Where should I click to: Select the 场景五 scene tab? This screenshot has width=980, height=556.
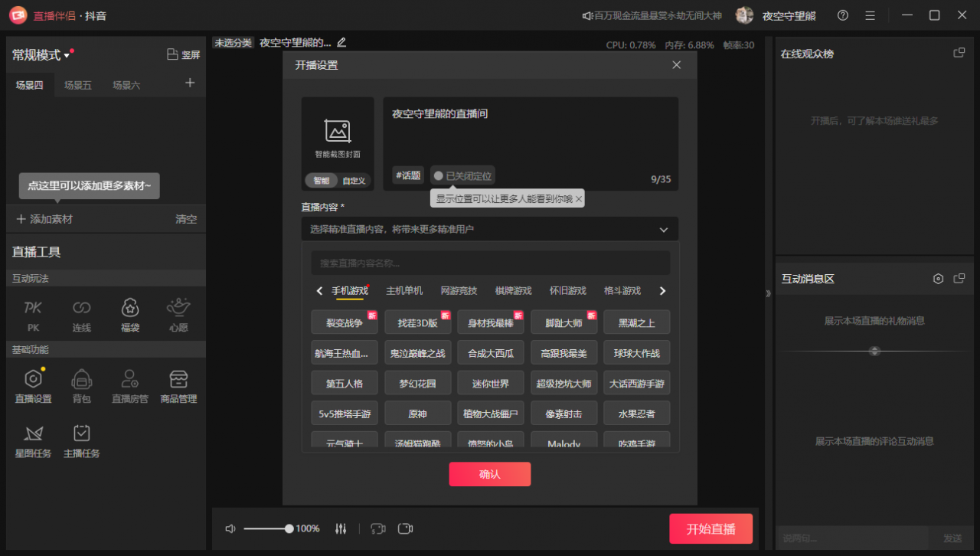[x=77, y=86]
